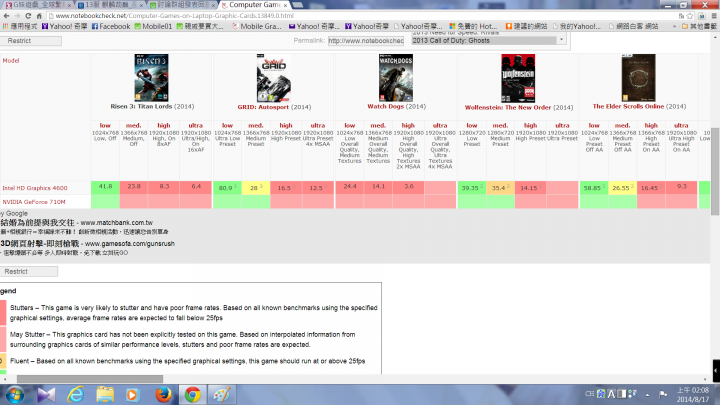Open GRID: Autosport link
The height and width of the screenshot is (405, 720).
263,107
